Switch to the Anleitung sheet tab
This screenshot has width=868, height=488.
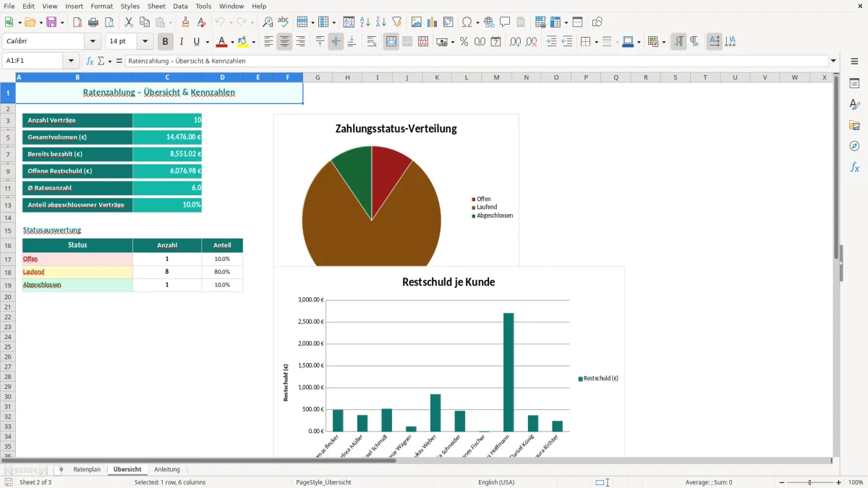click(167, 469)
